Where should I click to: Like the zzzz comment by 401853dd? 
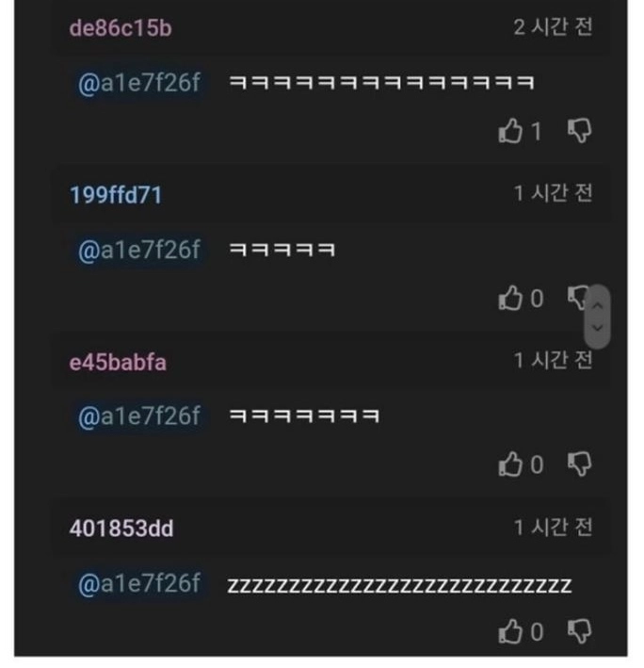[510, 631]
